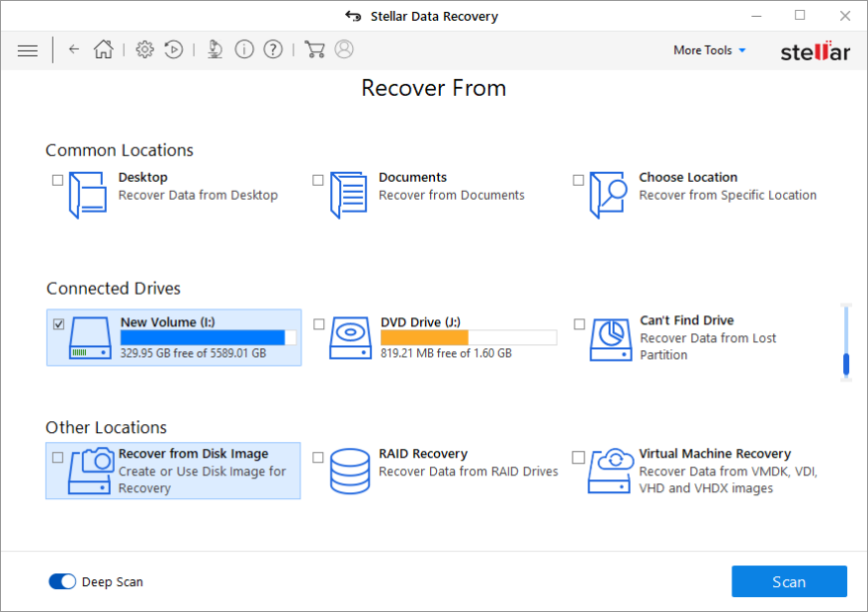Screen dimensions: 868x612
Task: Click the shopping cart buy icon
Action: [315, 49]
